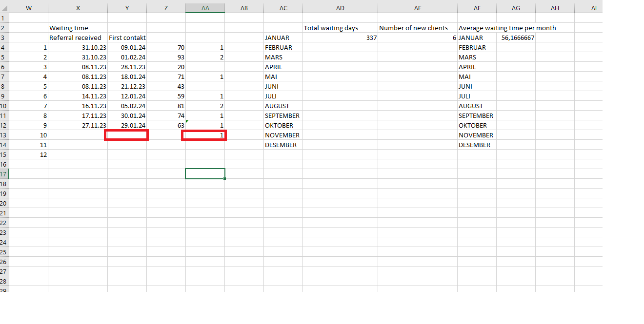This screenshot has height=324, width=644.
Task: Click the Select All triangle above row headers
Action: 4,8
